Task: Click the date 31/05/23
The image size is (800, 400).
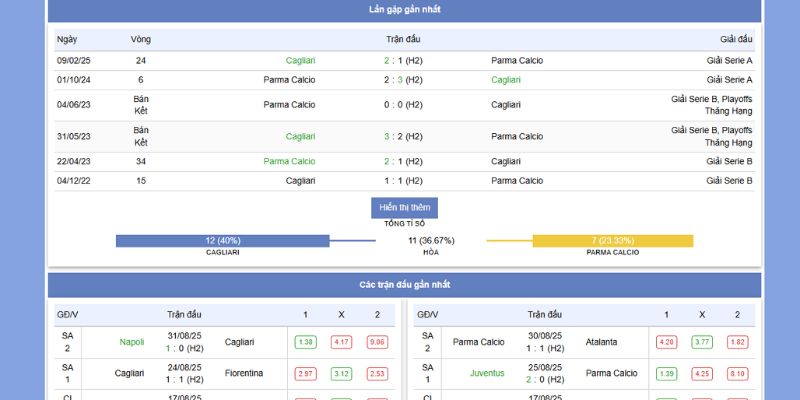Action: pyautogui.click(x=73, y=137)
